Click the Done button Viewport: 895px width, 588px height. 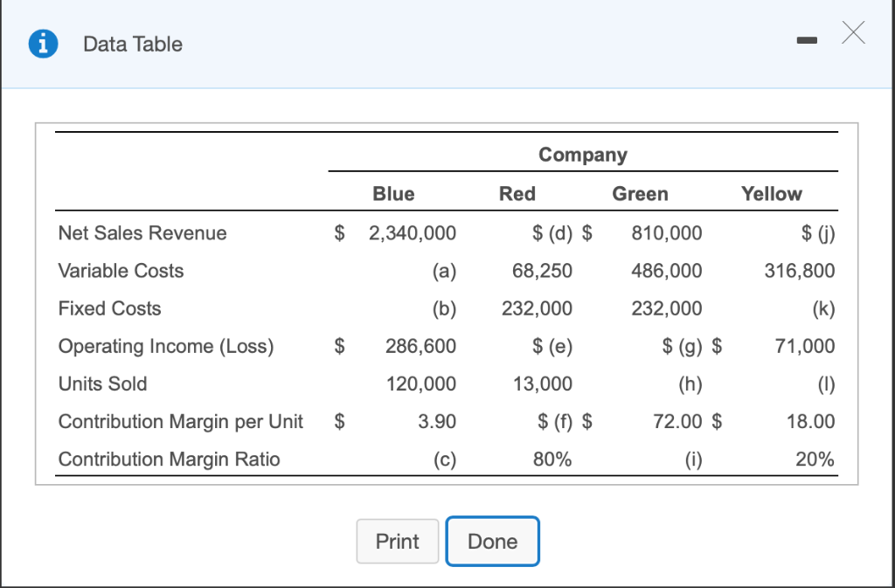tap(493, 541)
